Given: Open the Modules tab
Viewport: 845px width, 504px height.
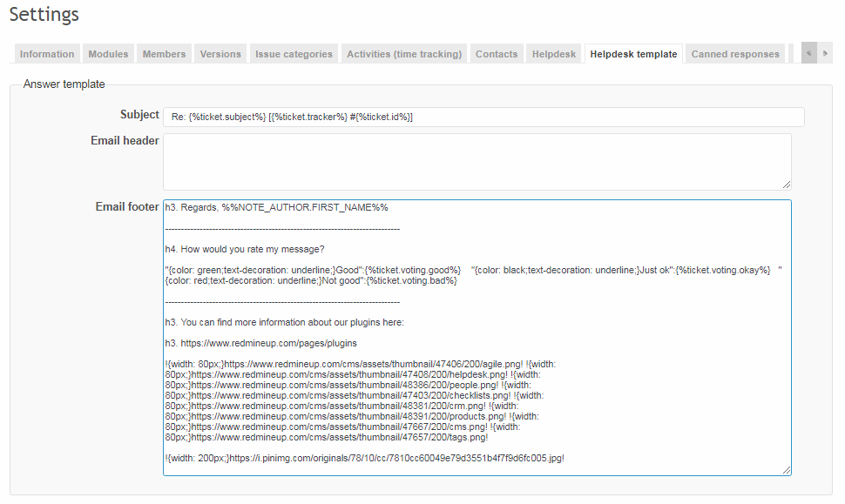Looking at the screenshot, I should (x=108, y=53).
